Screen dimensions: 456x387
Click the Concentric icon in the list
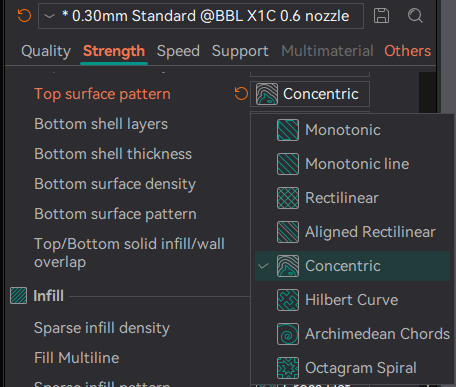(288, 266)
